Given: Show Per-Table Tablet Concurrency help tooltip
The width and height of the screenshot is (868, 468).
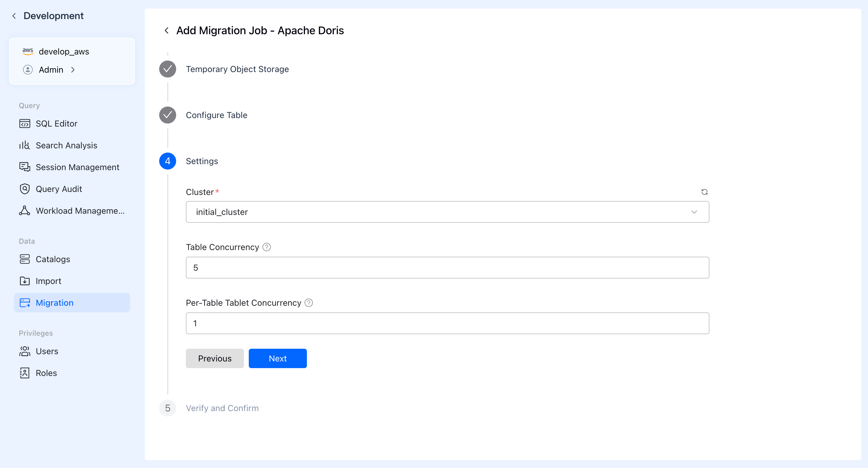Looking at the screenshot, I should point(309,303).
